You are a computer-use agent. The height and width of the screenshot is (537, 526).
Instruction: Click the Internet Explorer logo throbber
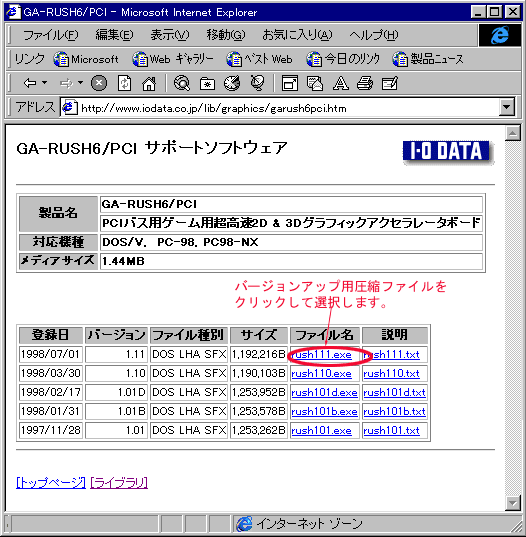(x=500, y=35)
